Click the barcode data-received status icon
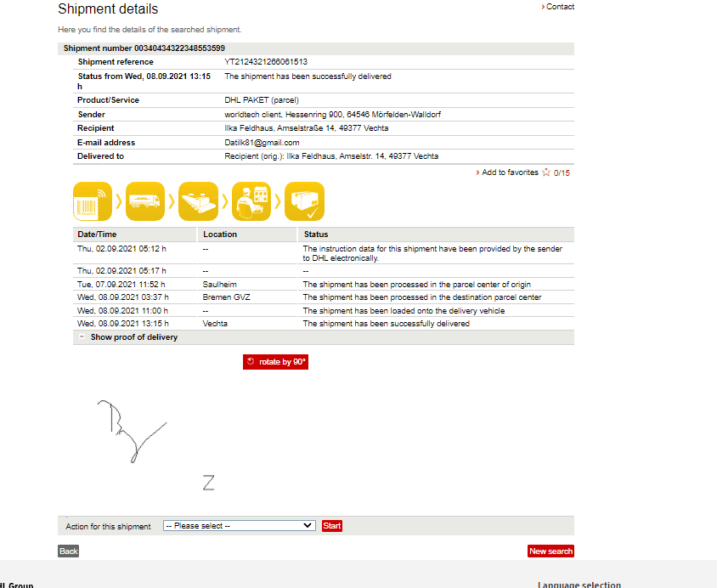 pos(93,202)
